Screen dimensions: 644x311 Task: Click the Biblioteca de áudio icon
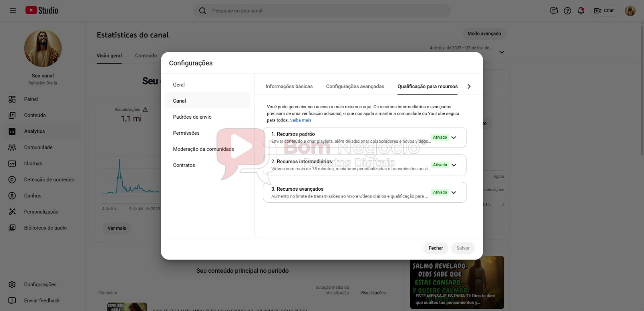coord(12,228)
